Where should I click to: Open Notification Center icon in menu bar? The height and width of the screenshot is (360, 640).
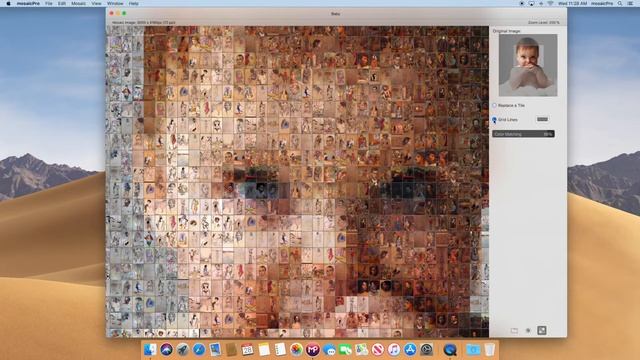point(631,3)
